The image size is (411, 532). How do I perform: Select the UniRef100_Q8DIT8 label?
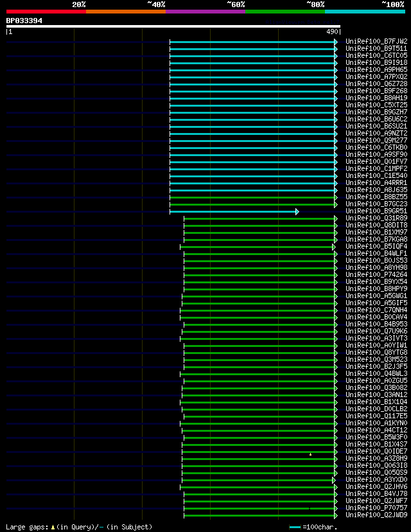(x=376, y=226)
